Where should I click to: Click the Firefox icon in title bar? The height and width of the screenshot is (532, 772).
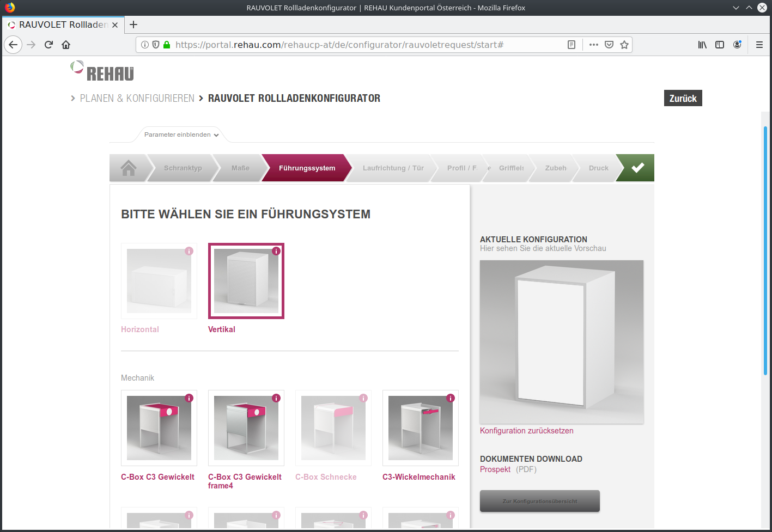coord(10,8)
